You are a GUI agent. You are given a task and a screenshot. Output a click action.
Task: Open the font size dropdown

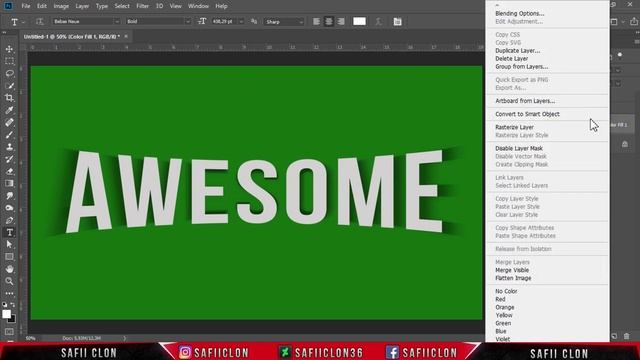coord(241,22)
